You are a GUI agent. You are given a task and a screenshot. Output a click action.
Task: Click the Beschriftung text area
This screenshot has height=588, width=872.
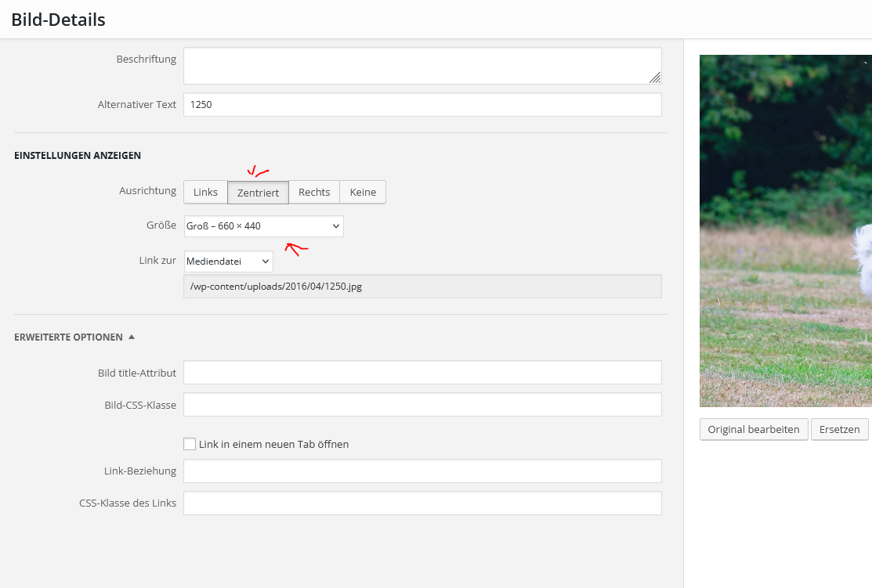pyautogui.click(x=422, y=66)
